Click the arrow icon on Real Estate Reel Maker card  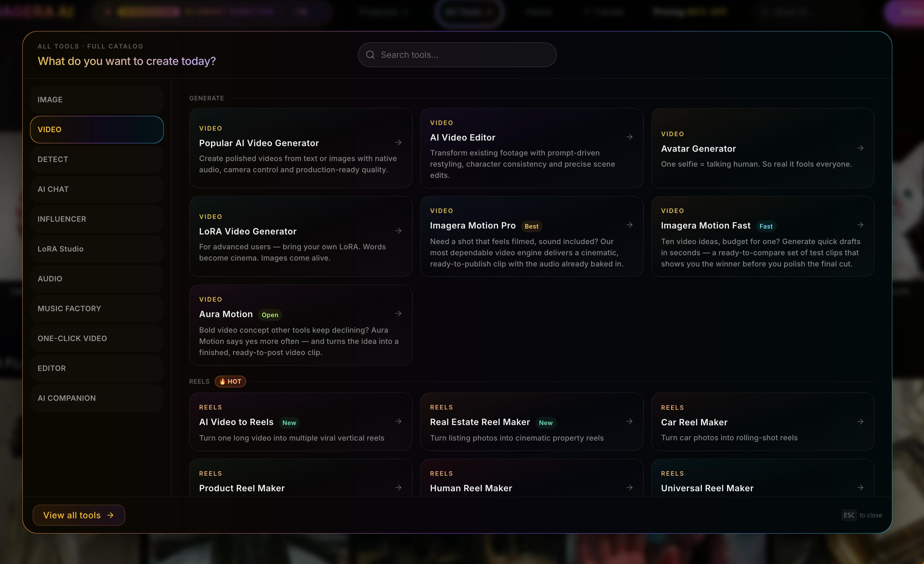pos(629,421)
